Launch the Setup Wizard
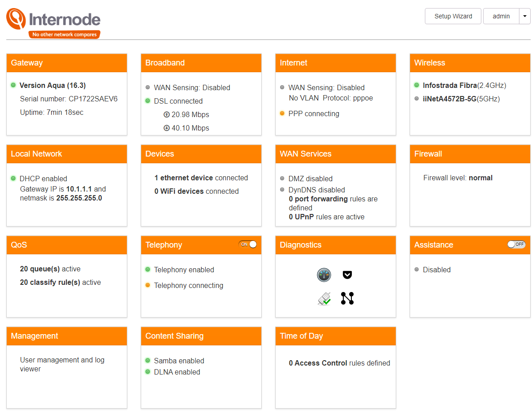Image resolution: width=532 pixels, height=414 pixels. click(453, 16)
